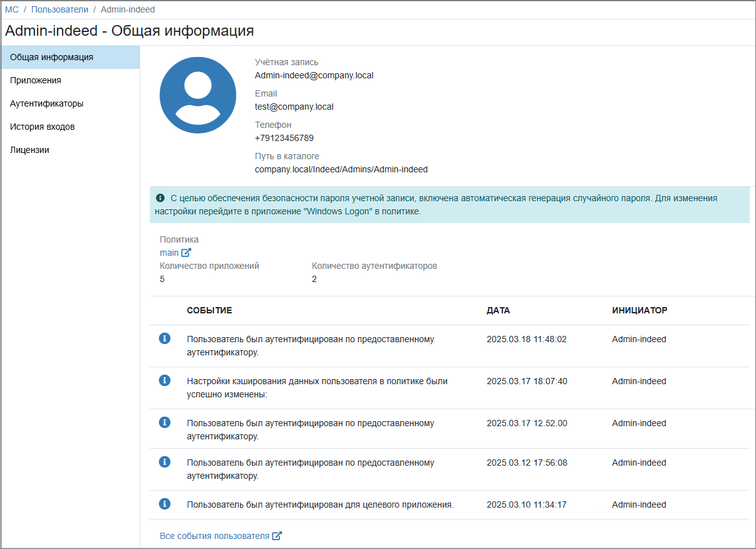The height and width of the screenshot is (549, 756).
Task: Click info icon for caching settings changed event
Action: 165,380
